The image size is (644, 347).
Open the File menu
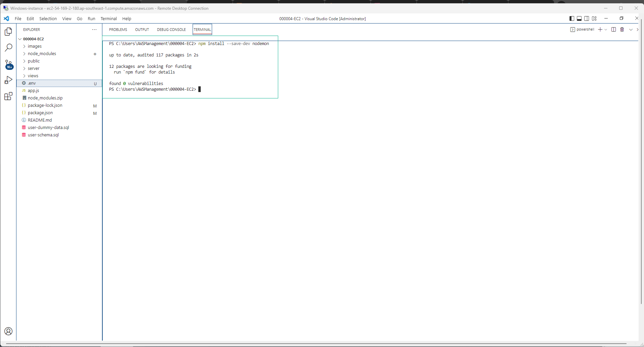(18, 18)
